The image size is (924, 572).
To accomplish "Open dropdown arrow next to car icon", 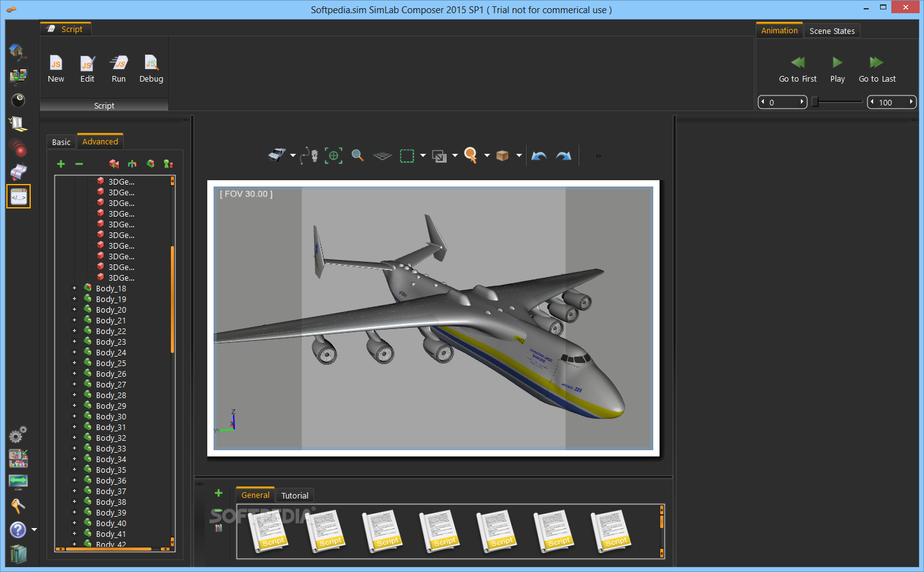I will click(293, 155).
